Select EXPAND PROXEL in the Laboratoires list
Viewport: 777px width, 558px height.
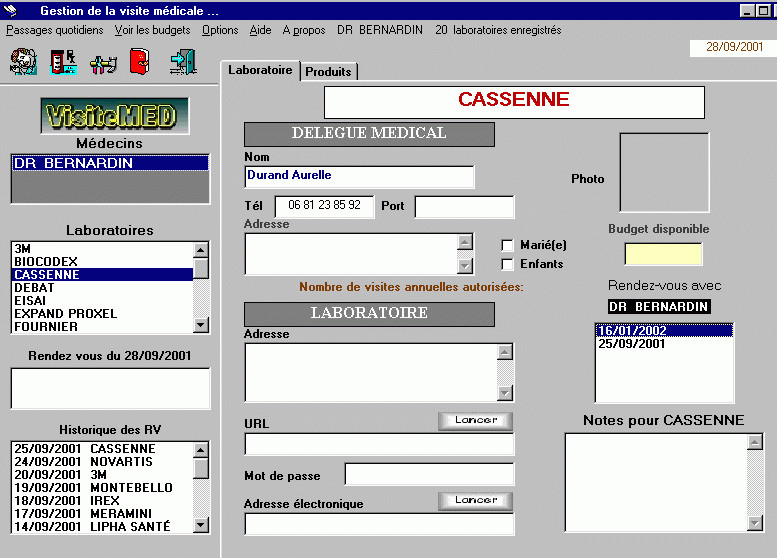click(103, 314)
